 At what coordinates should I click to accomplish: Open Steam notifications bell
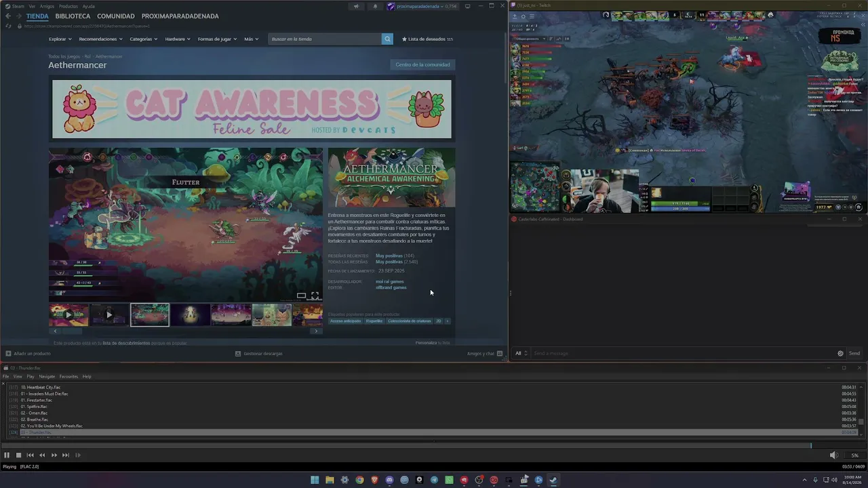(375, 6)
